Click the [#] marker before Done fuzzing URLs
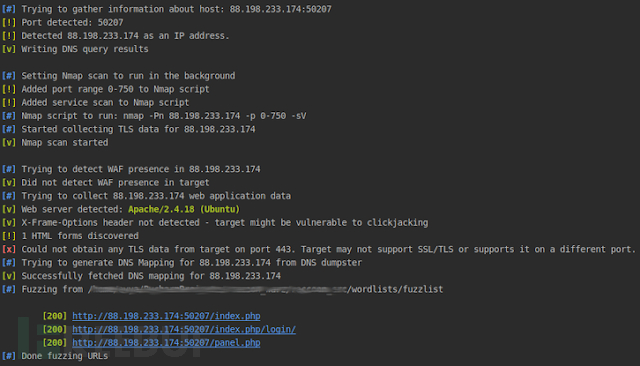 9,356
